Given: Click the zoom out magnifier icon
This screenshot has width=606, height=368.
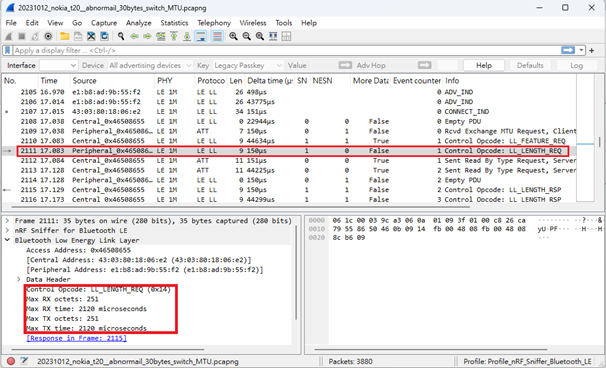Looking at the screenshot, I should [x=246, y=36].
